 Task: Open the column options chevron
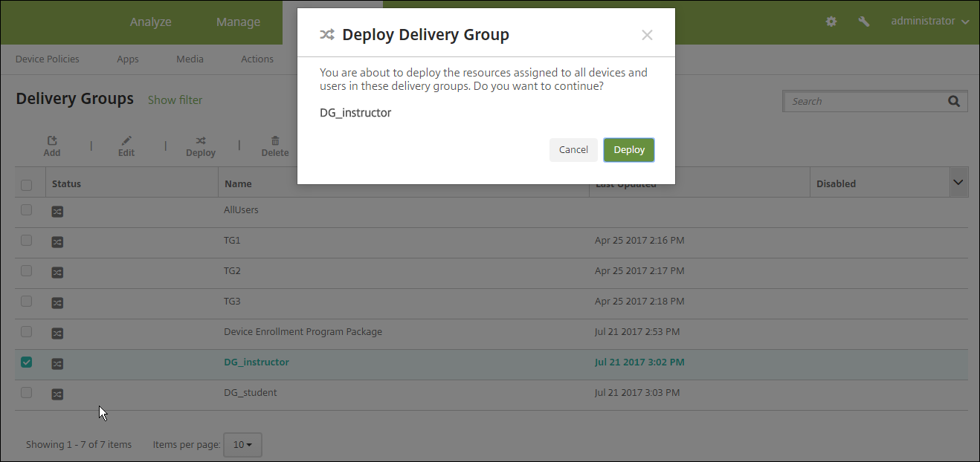pos(958,183)
